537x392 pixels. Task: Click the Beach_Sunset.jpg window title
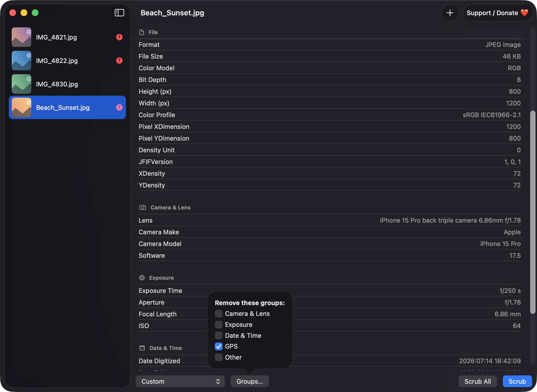(x=172, y=13)
